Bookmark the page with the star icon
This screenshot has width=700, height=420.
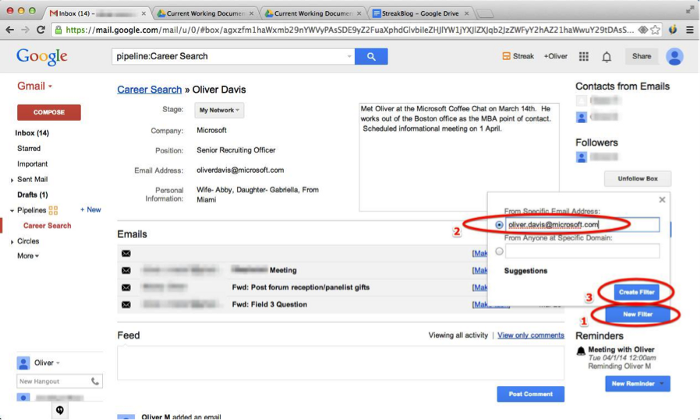[x=655, y=30]
